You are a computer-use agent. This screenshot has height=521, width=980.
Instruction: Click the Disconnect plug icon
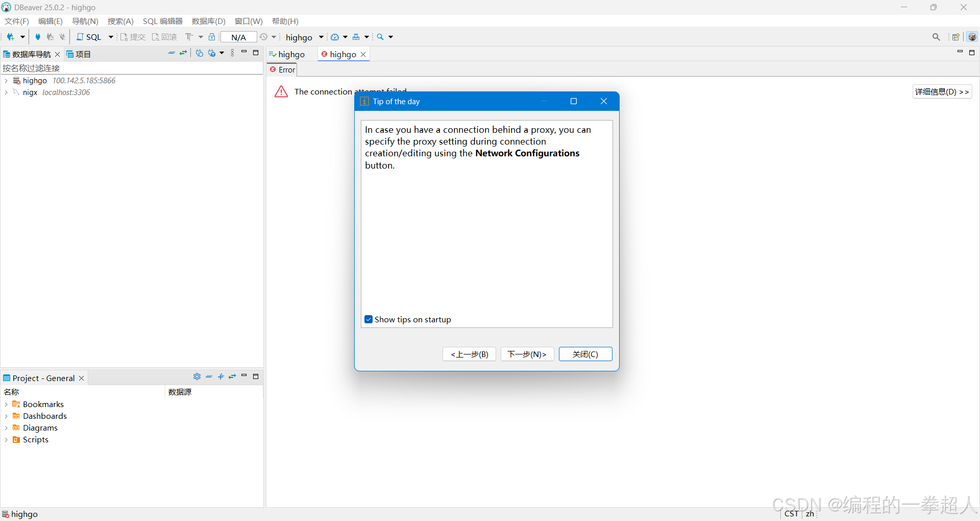62,37
